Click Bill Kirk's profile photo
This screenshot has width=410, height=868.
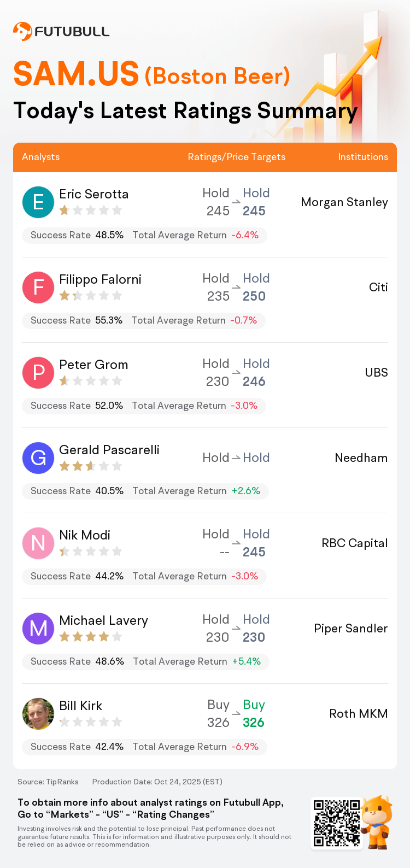point(38,714)
